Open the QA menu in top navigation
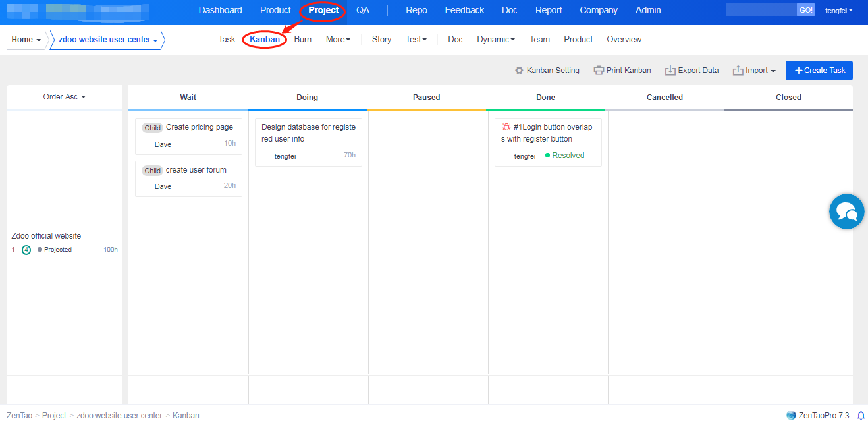 pos(363,11)
